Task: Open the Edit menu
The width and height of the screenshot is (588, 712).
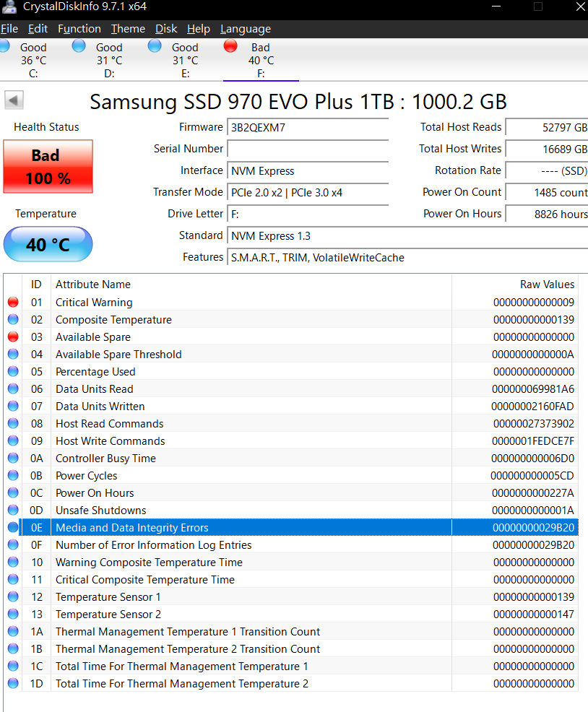Action: click(38, 29)
